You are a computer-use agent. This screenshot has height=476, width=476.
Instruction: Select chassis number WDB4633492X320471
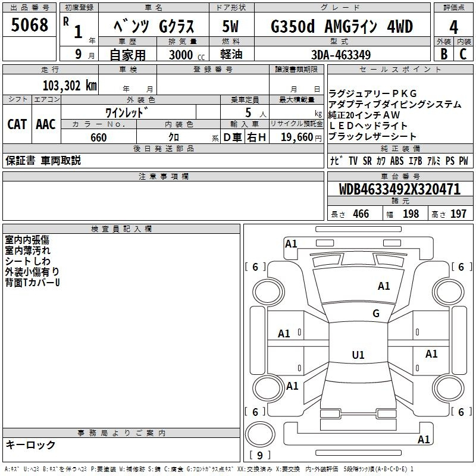[x=399, y=190]
